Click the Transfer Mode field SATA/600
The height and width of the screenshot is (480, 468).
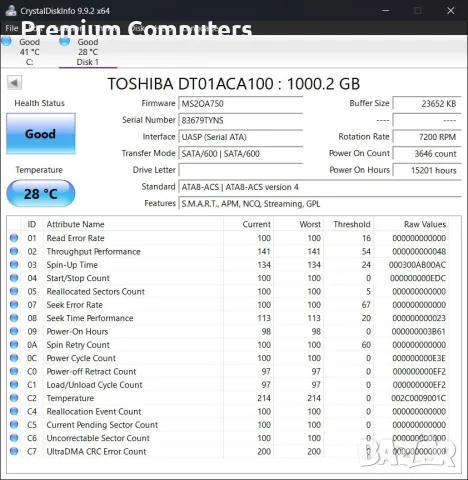click(241, 154)
